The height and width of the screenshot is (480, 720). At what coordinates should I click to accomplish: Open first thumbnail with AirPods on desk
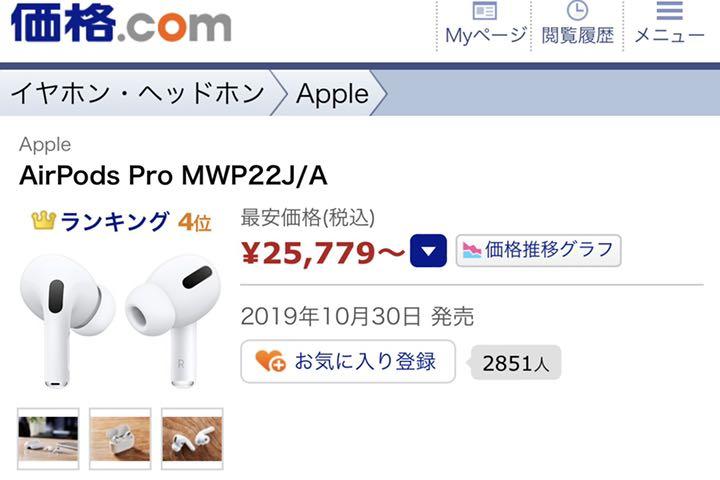48,439
